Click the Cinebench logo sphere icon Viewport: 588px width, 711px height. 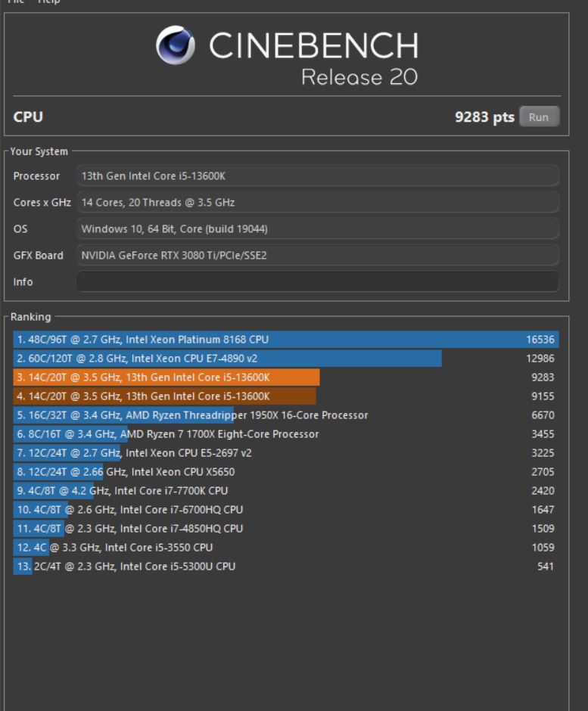[x=175, y=45]
